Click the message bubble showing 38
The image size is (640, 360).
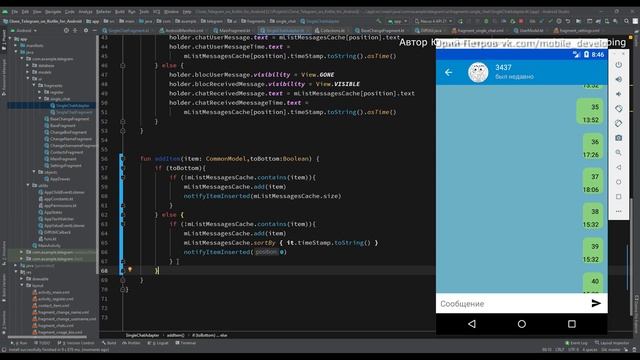pos(592,217)
